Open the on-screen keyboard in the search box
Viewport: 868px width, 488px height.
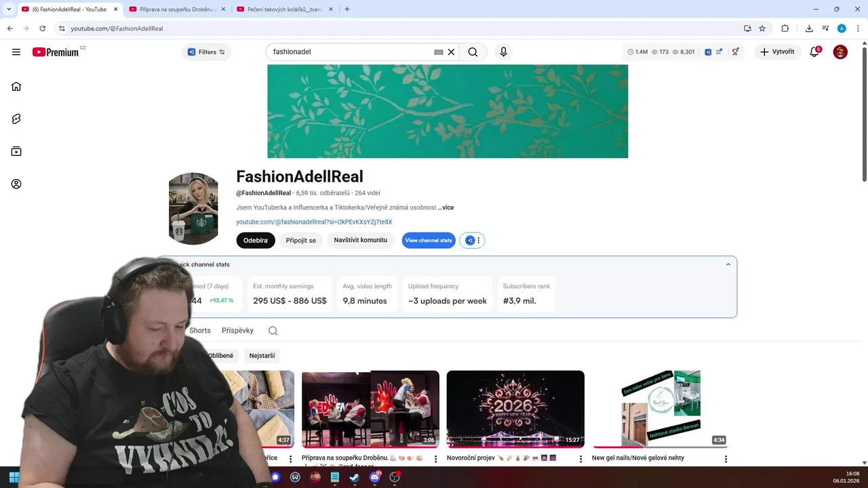[439, 52]
